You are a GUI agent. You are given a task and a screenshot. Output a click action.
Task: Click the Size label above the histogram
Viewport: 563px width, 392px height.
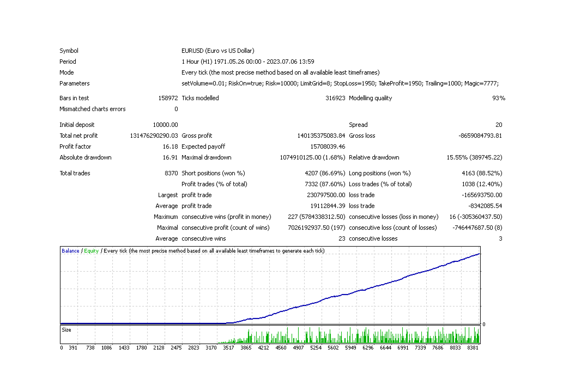[66, 329]
